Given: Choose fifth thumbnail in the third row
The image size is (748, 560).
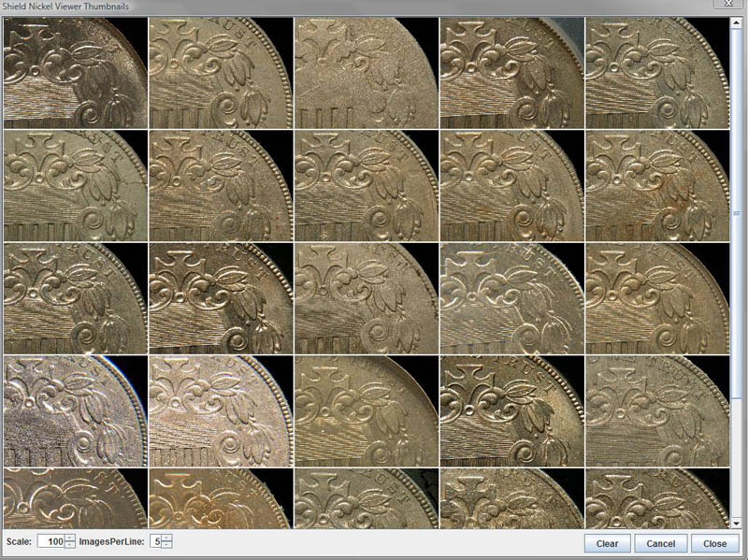Looking at the screenshot, I should click(x=657, y=298).
